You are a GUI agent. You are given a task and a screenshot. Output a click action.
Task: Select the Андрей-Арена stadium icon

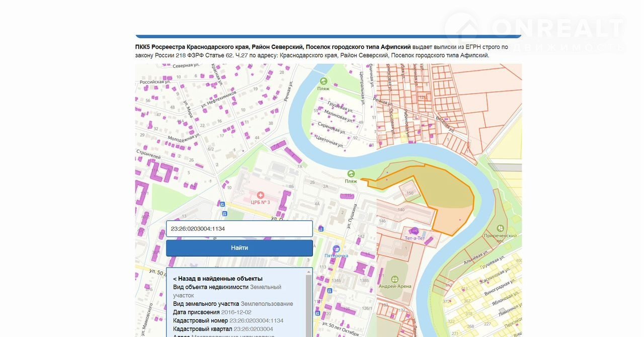tap(394, 279)
